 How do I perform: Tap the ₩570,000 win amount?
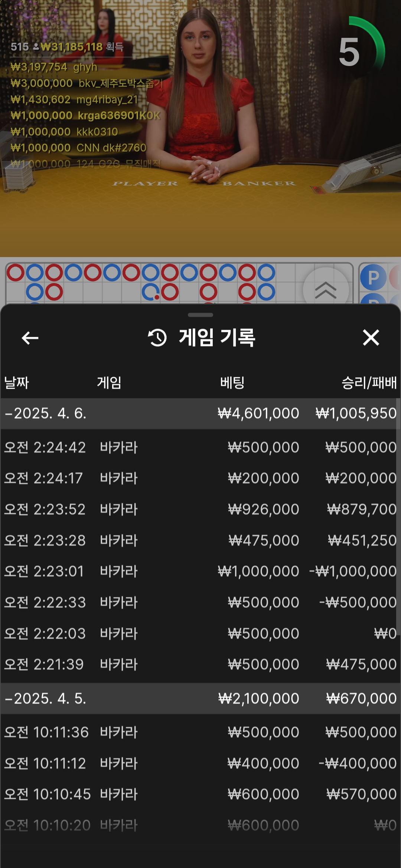click(x=362, y=794)
